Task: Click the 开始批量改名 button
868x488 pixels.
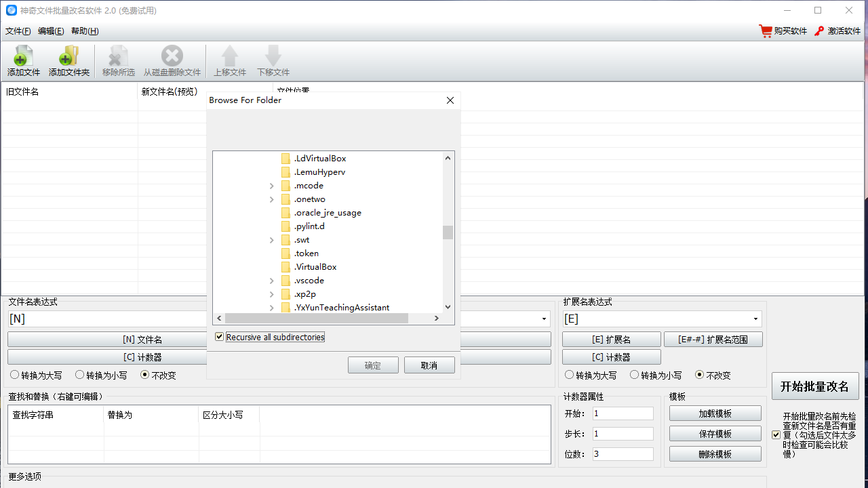Action: (814, 386)
